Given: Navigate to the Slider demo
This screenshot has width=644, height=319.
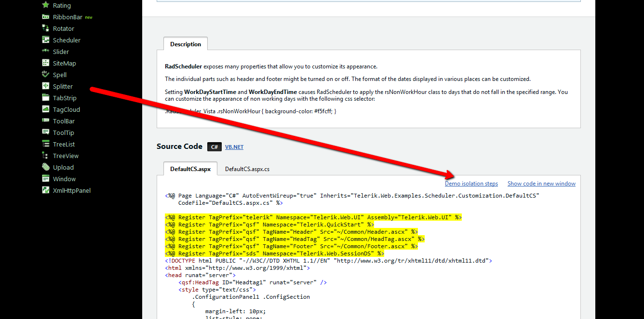Looking at the screenshot, I should tap(61, 52).
